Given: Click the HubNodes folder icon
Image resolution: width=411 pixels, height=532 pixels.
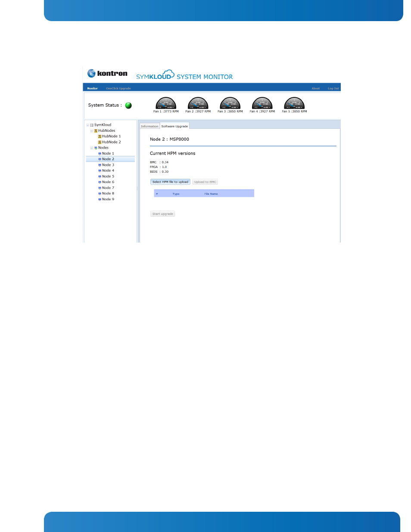Looking at the screenshot, I should point(96,131).
